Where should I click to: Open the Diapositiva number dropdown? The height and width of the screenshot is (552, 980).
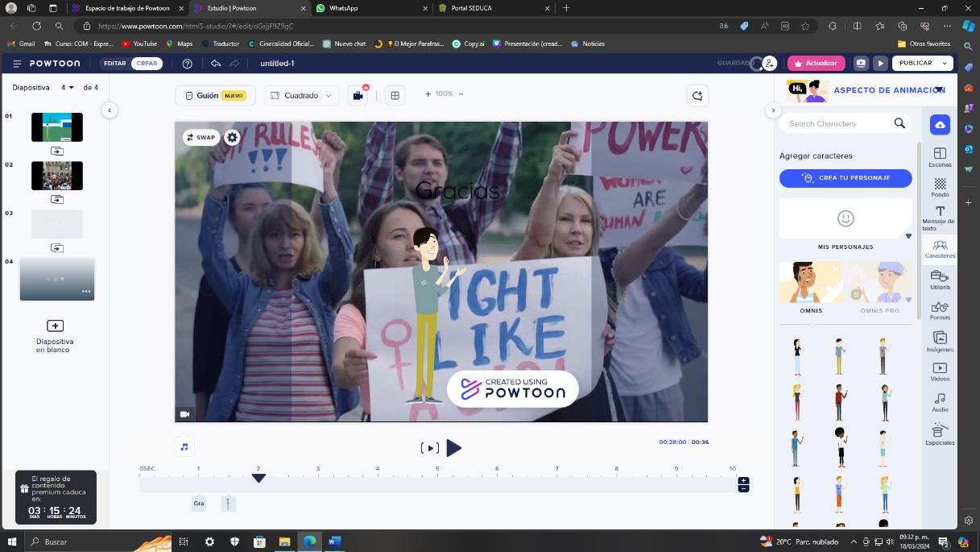pos(67,87)
